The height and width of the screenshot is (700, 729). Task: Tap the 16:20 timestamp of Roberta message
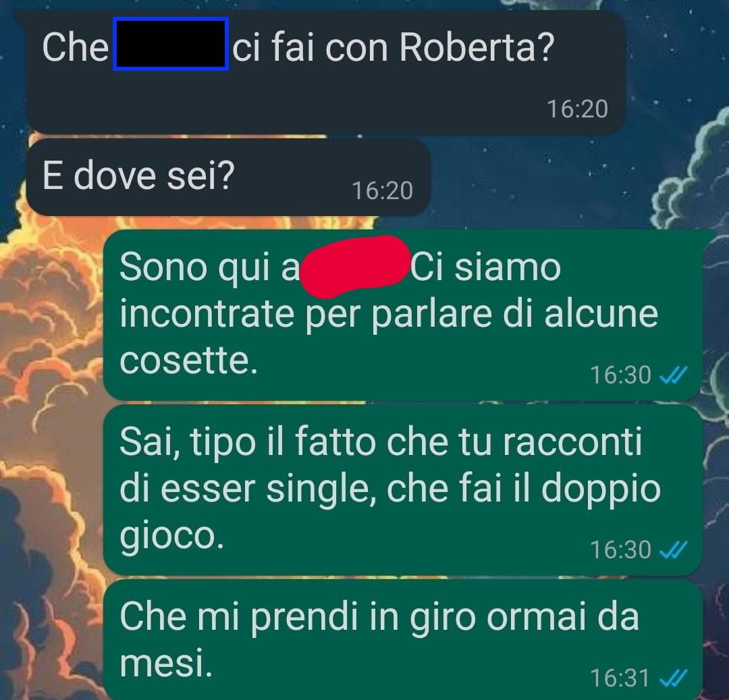click(577, 109)
